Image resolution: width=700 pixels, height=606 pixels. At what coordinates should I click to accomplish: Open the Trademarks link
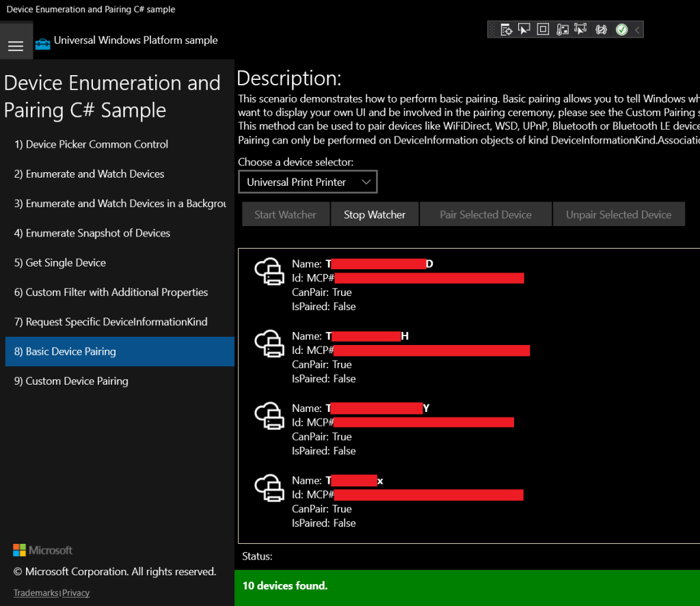click(36, 593)
